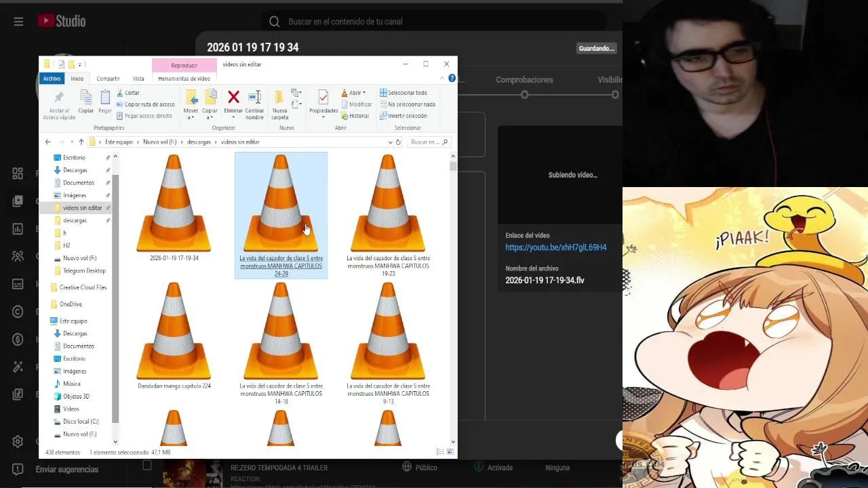Open the youtu.be video link in Studio
This screenshot has height=488, width=868.
click(x=555, y=247)
